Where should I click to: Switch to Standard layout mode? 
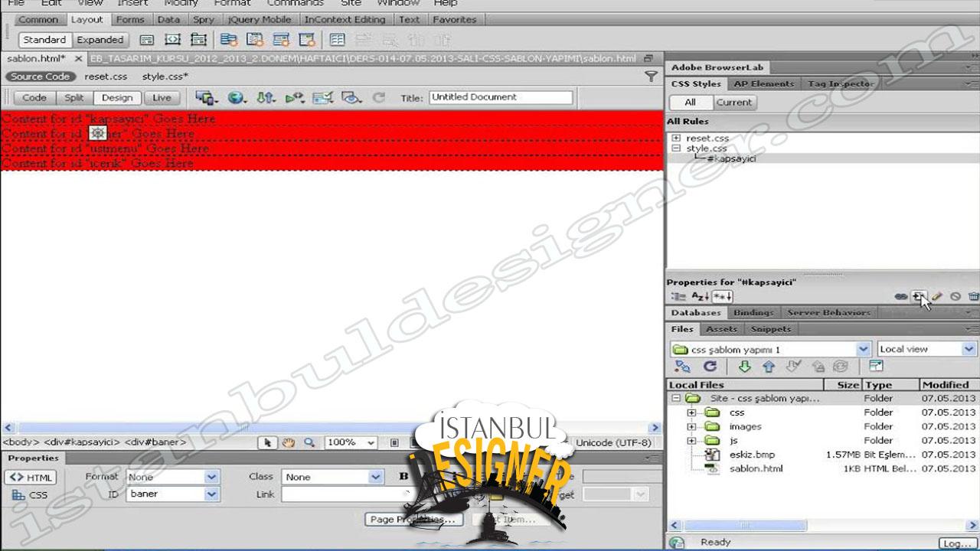pos(44,40)
